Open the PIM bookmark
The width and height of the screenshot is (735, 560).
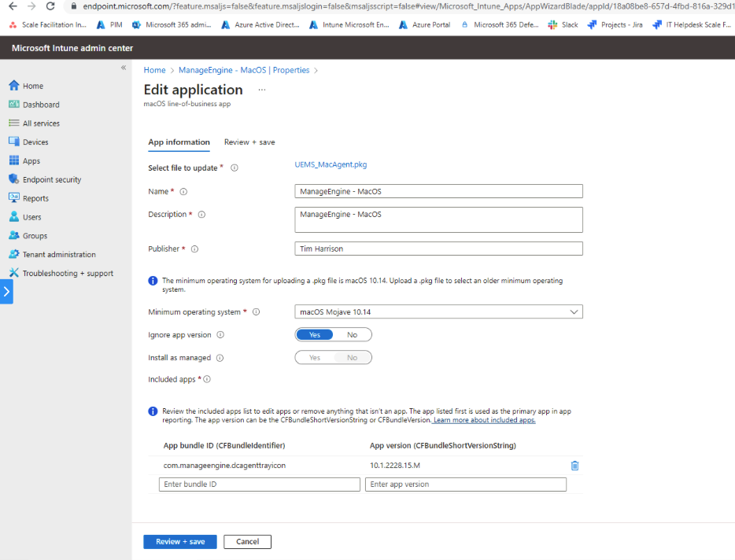(x=109, y=25)
